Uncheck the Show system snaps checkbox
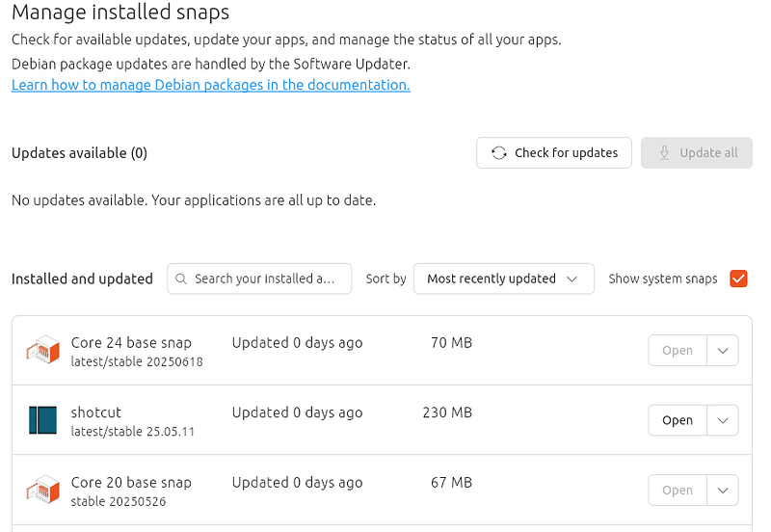This screenshot has width=771, height=532. pyautogui.click(x=739, y=279)
